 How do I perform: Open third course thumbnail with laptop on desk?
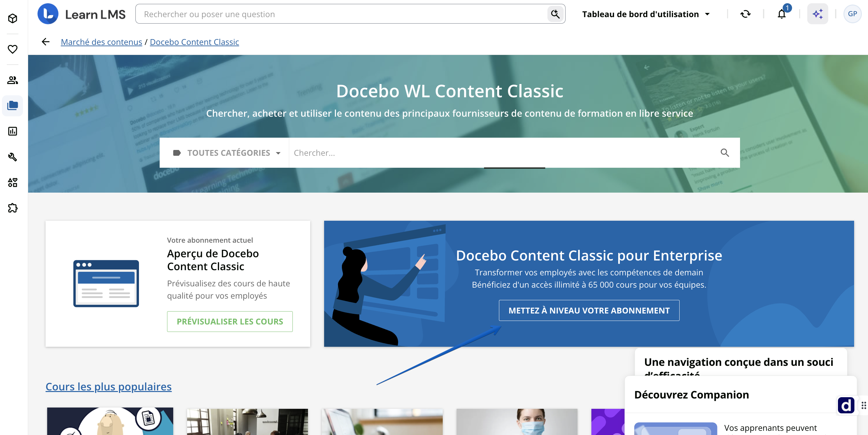pyautogui.click(x=382, y=421)
